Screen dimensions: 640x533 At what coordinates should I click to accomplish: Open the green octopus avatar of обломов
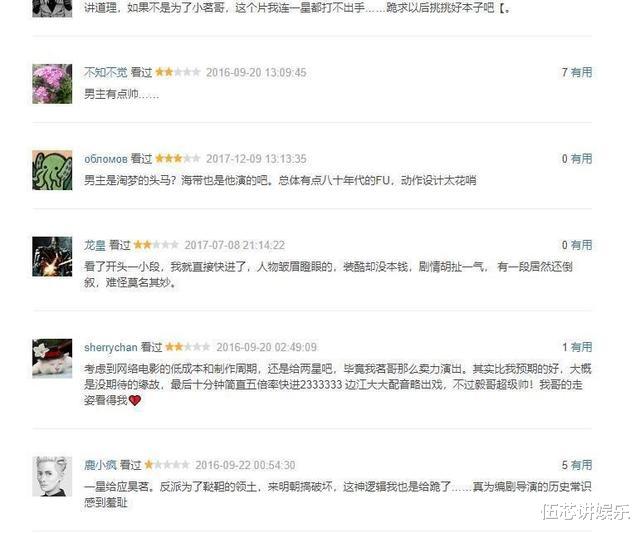(52, 170)
